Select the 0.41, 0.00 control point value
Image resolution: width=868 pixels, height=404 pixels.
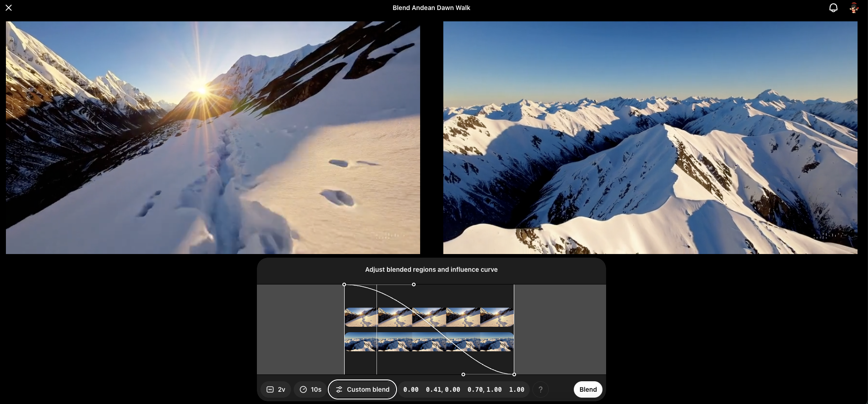click(x=443, y=389)
